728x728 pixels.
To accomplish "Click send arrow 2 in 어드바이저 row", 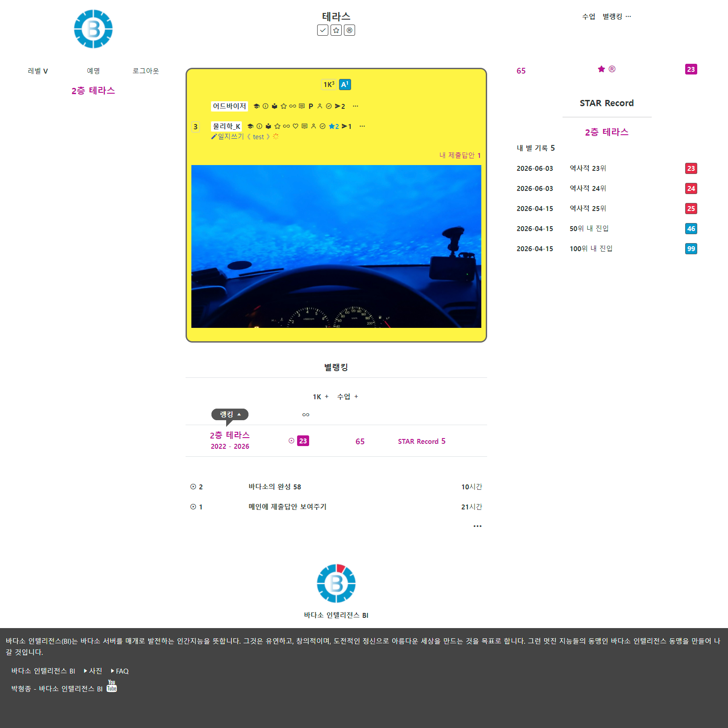I will tap(340, 106).
